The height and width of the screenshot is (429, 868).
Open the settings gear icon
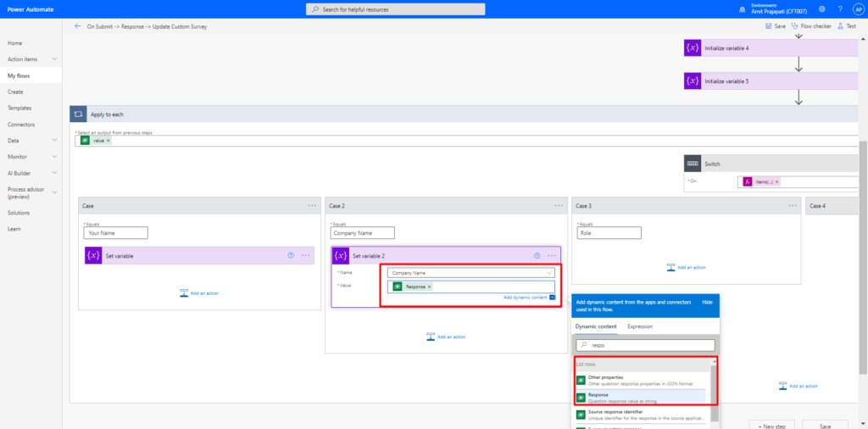(x=822, y=8)
